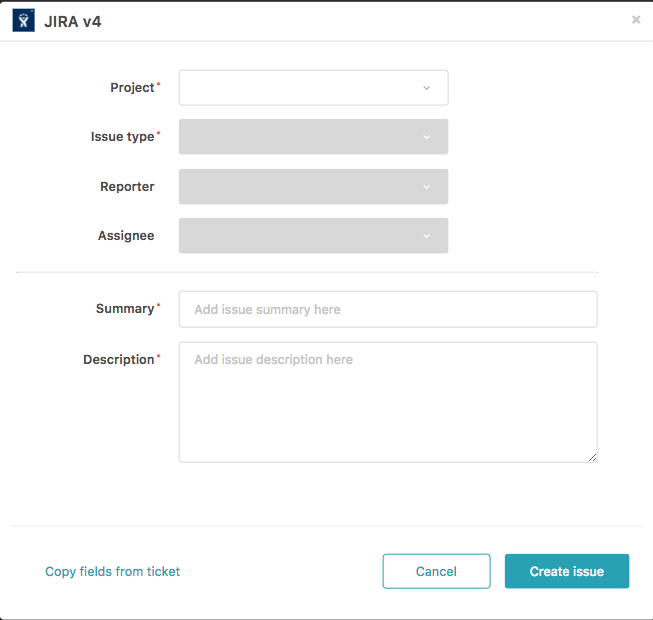Click the chevron arrow in Issue type field

coord(426,137)
